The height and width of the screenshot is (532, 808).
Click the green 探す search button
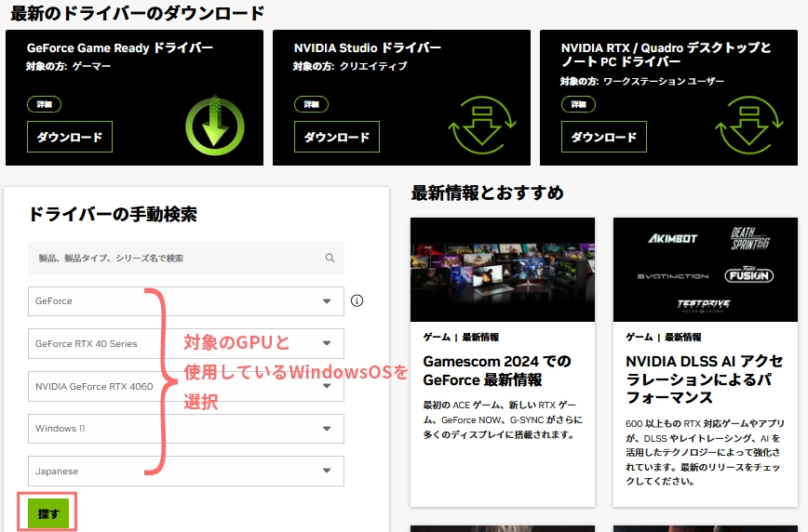(x=47, y=513)
